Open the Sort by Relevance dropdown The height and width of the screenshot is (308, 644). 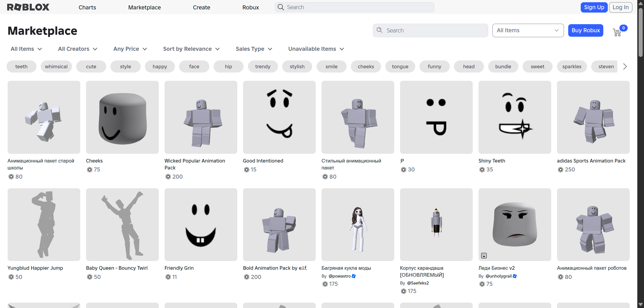[x=191, y=49]
